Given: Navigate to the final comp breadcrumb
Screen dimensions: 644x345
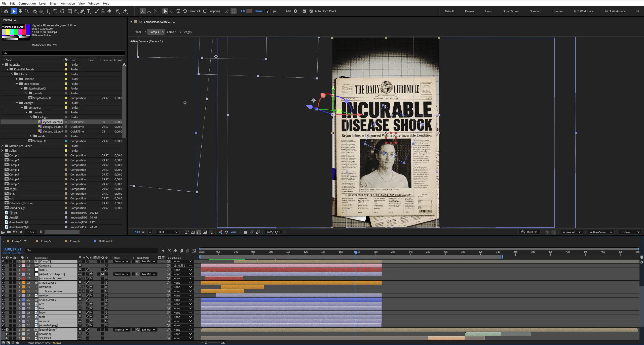Looking at the screenshot, I should [x=138, y=32].
